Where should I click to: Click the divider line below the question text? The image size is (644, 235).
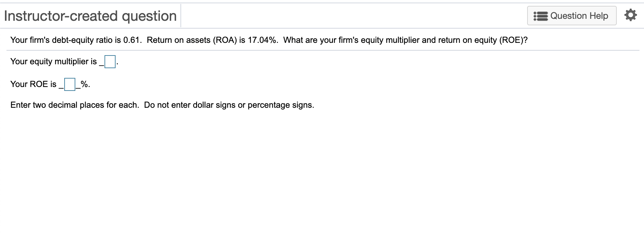321,50
